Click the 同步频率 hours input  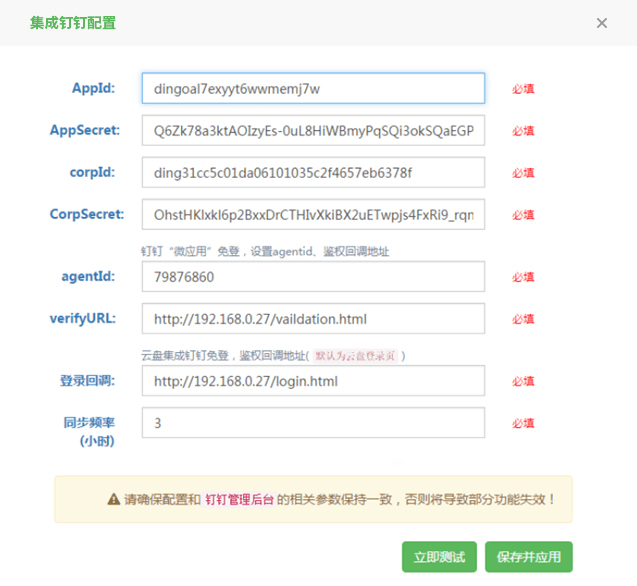pyautogui.click(x=313, y=423)
